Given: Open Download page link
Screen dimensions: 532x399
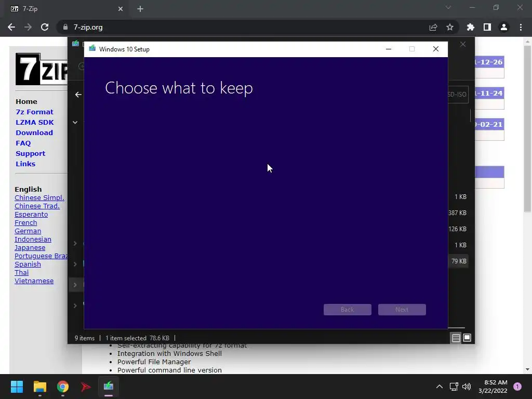Looking at the screenshot, I should pos(34,132).
